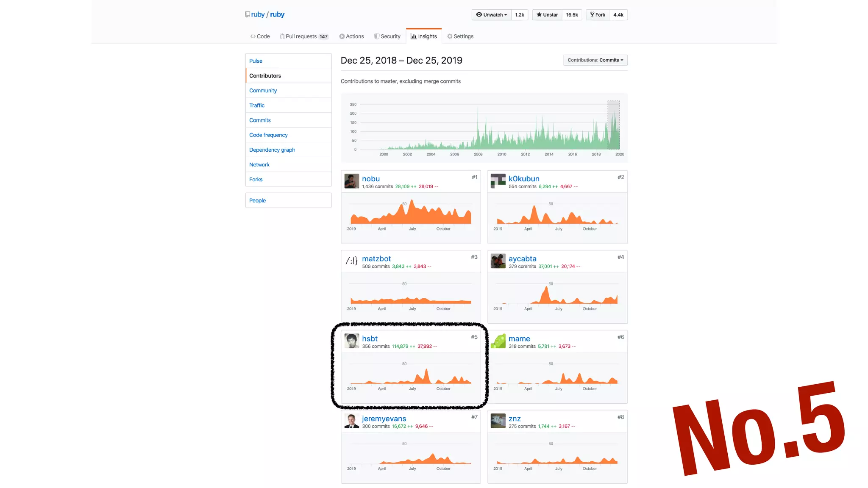Image resolution: width=868 pixels, height=488 pixels.
Task: Select Code frequency in sidebar
Action: (268, 135)
